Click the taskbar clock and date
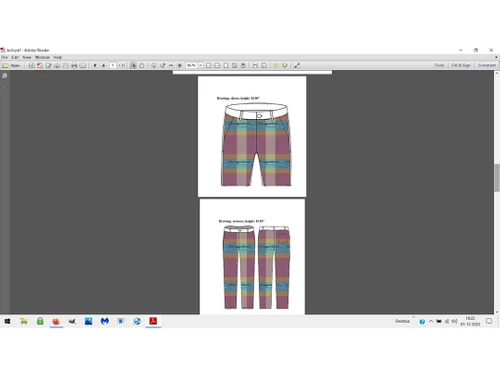 470,321
